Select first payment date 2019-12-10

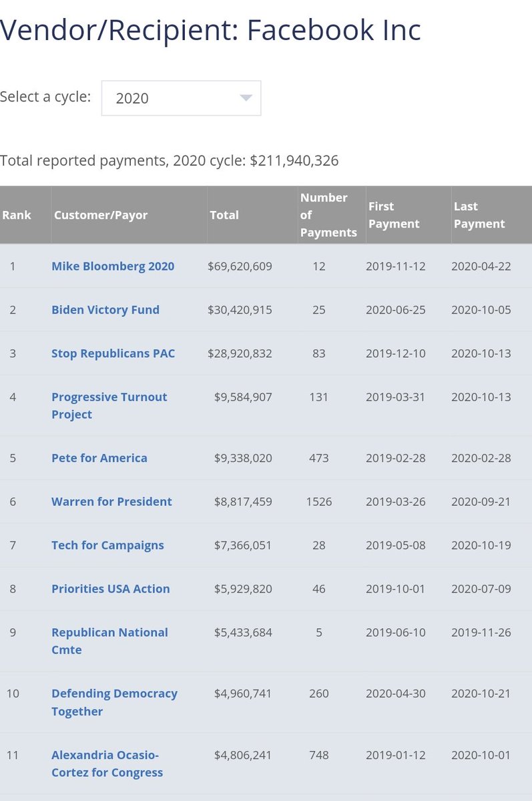396,353
